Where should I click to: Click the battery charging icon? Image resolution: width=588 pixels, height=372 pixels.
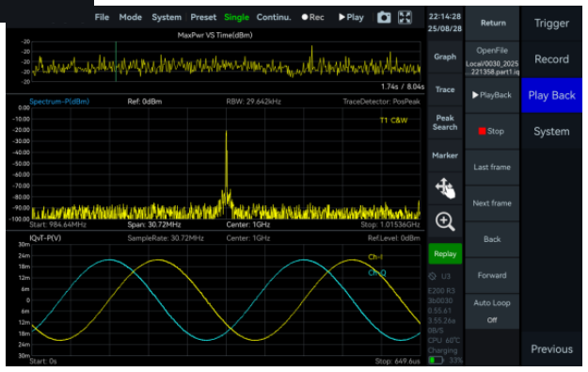pyautogui.click(x=436, y=361)
